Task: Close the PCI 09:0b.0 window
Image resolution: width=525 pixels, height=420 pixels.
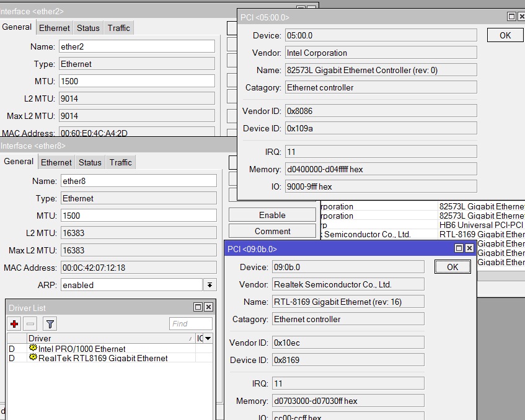Action: click(469, 248)
